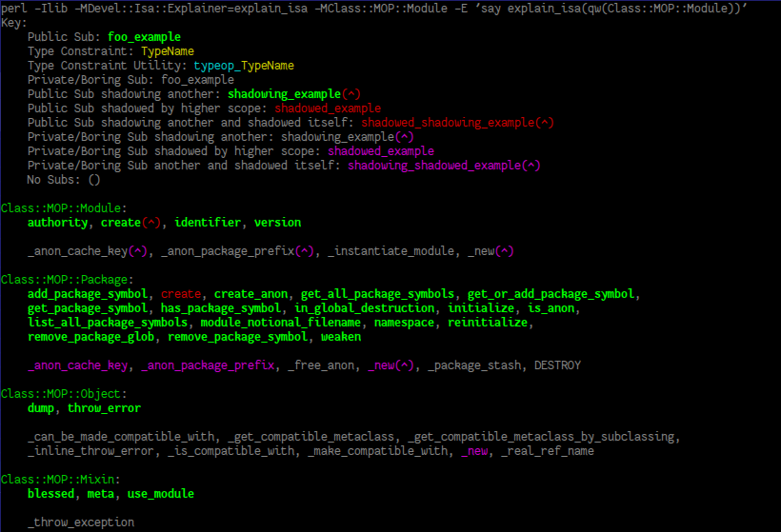Click the 'initialize' method name
The height and width of the screenshot is (532, 781).
(x=481, y=308)
